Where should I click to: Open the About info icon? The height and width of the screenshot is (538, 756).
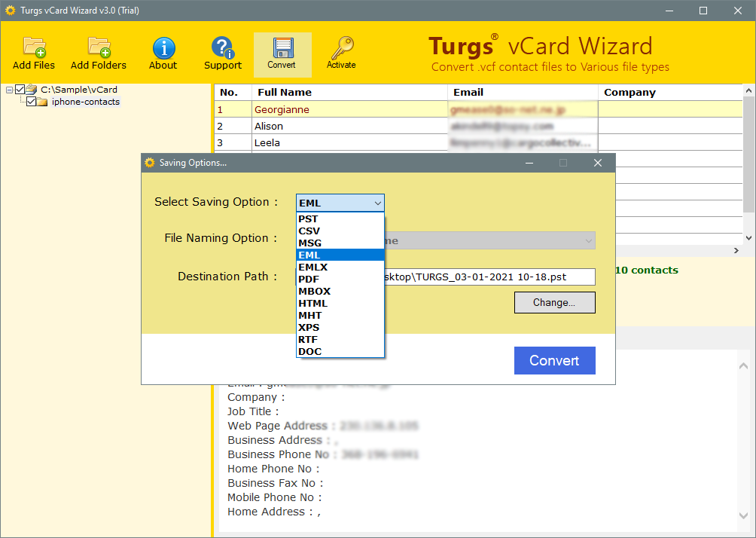(163, 47)
